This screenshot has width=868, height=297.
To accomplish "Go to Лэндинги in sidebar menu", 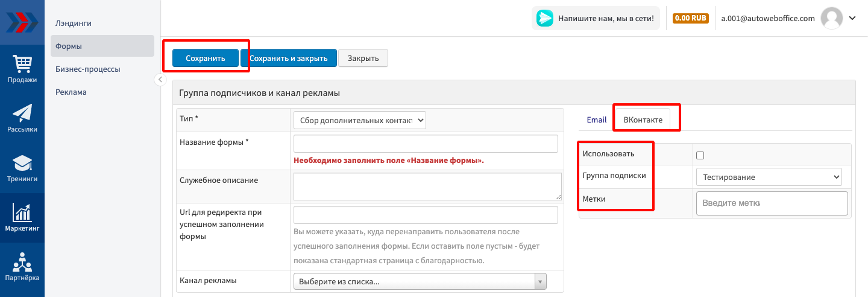I will [74, 23].
